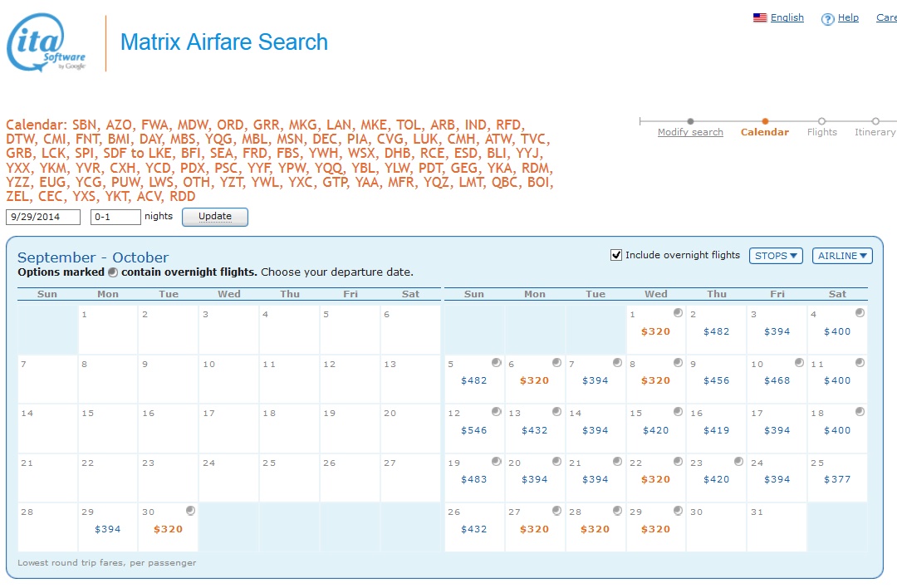
Task: Click the departure date field 9/29/2014
Action: [x=43, y=217]
